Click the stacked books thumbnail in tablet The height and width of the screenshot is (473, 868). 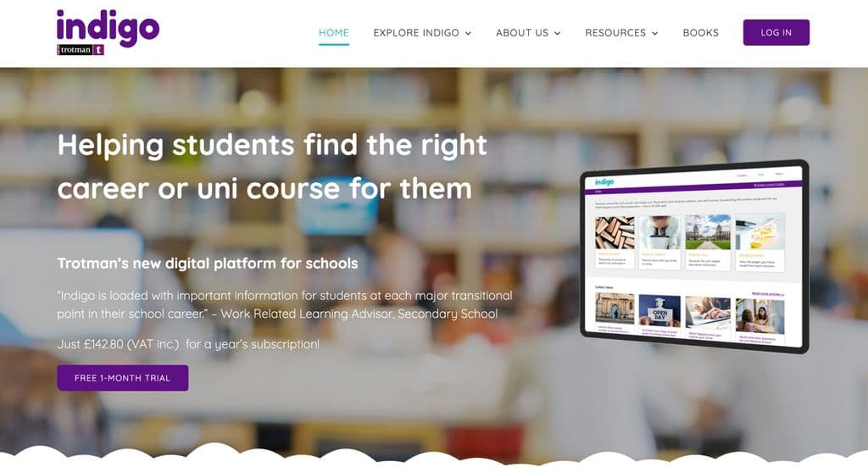click(x=615, y=232)
